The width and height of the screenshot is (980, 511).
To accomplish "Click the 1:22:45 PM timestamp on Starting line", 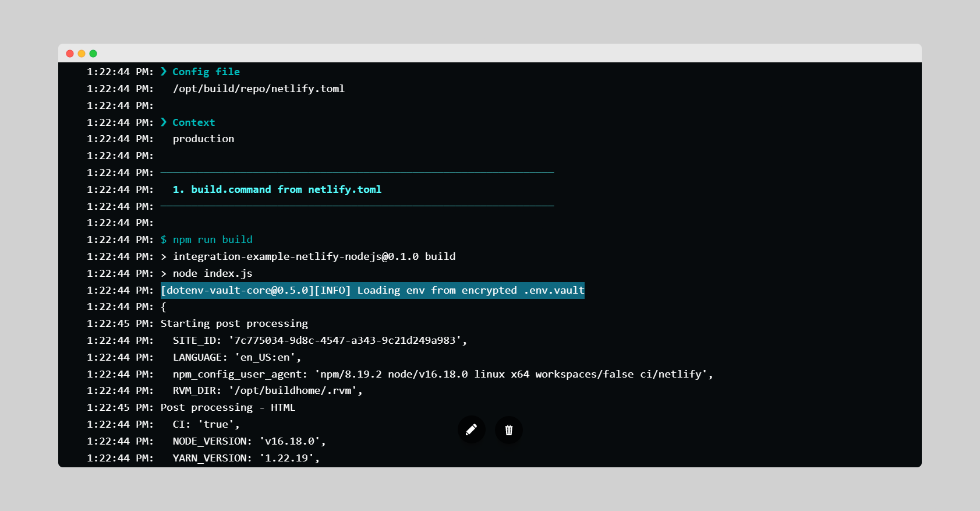I will click(x=120, y=323).
